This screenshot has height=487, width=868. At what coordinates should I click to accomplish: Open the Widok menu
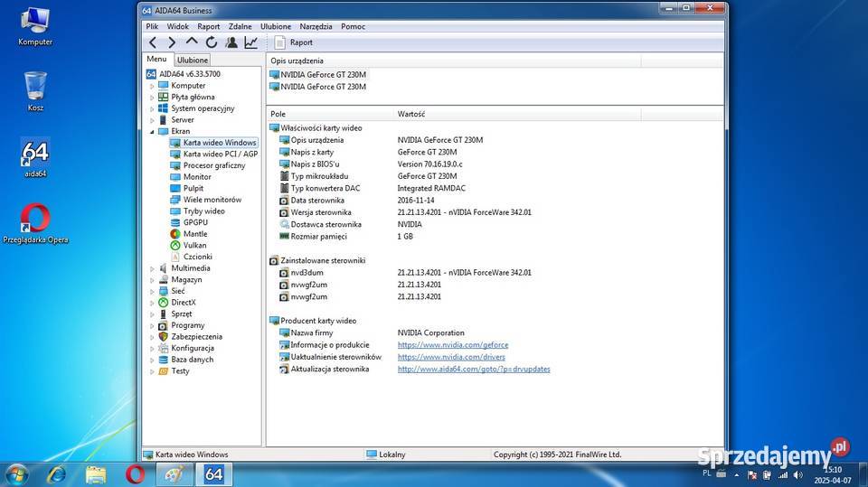click(178, 26)
